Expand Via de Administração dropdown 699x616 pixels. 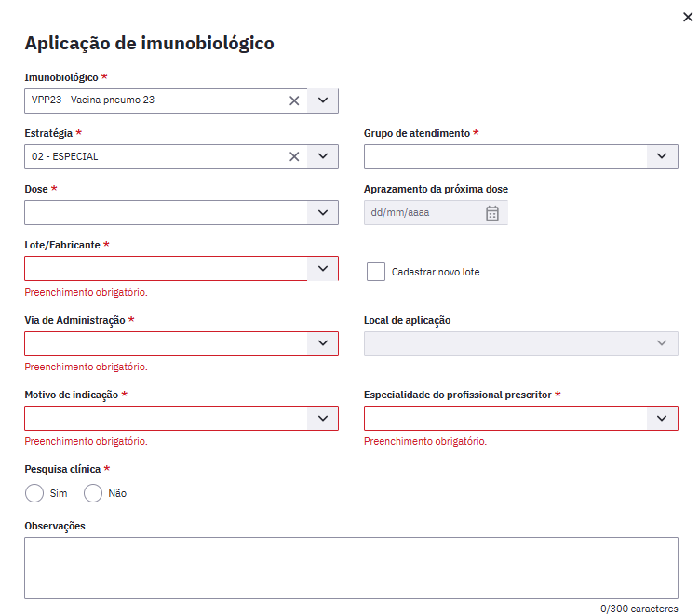click(322, 343)
